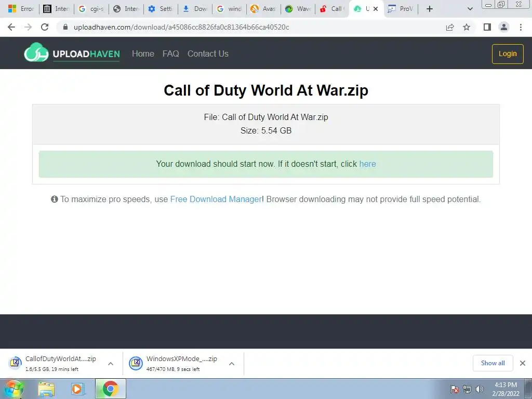Switch to the Settings tab
532x399 pixels.
161,9
